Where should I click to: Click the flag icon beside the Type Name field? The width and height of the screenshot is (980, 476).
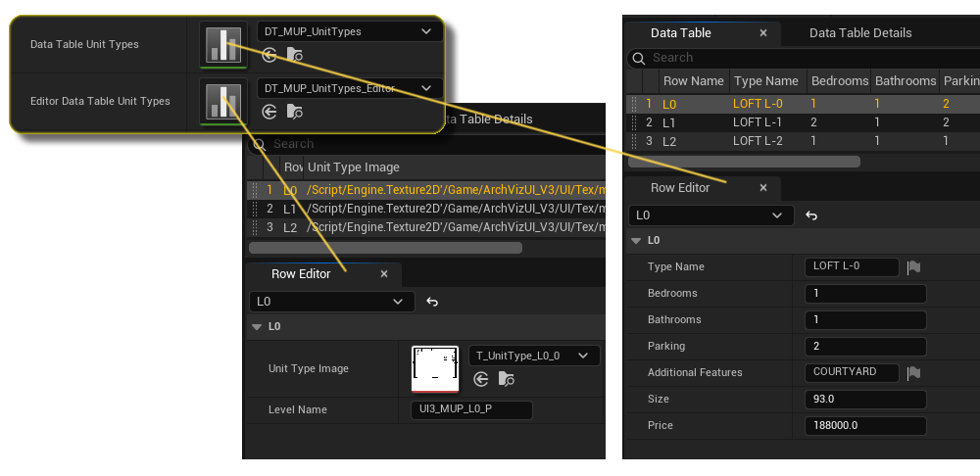pos(913,266)
